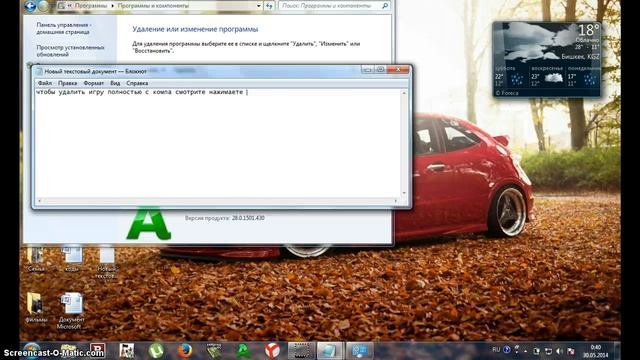The image size is (640, 360).
Task: Click the Программы и компоненты breadcrumb
Action: pos(153,6)
